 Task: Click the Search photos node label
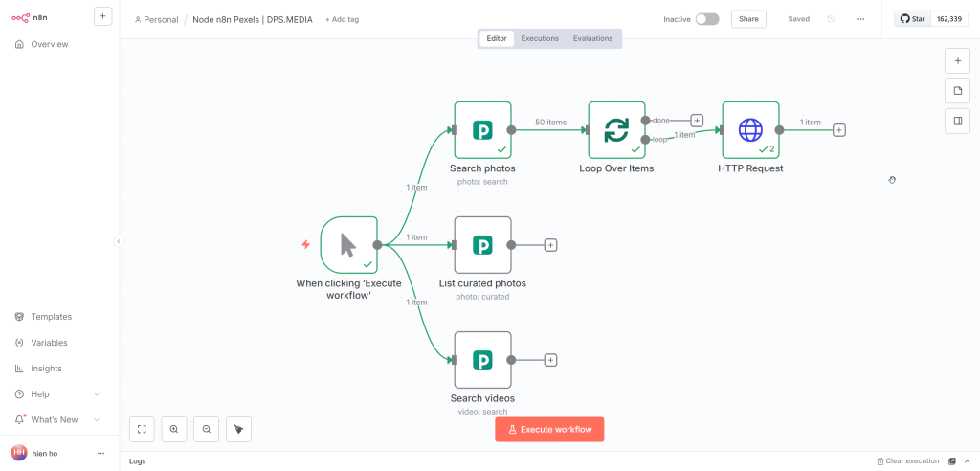click(x=482, y=168)
